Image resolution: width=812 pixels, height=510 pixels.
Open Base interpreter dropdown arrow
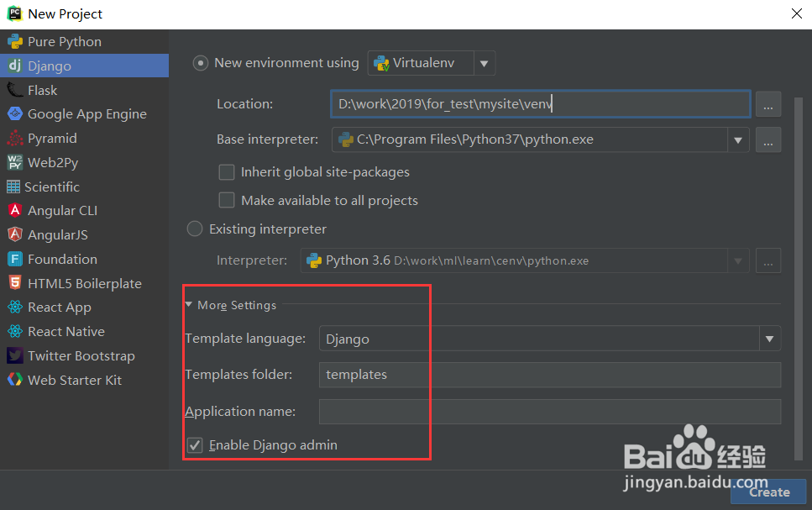tap(738, 140)
